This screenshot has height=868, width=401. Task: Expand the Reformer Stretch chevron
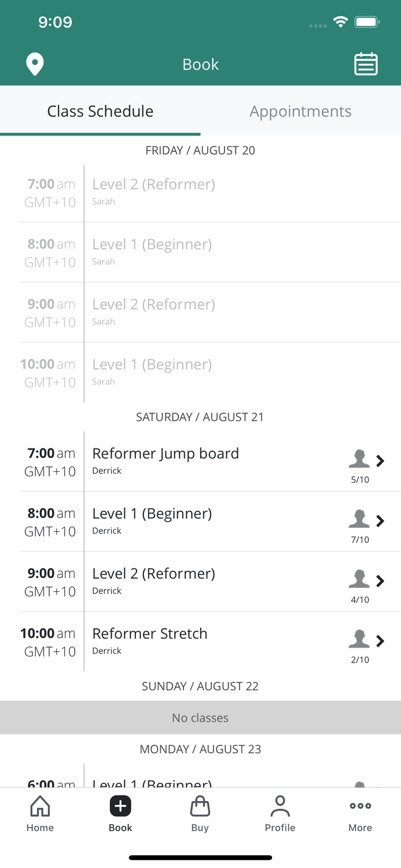pyautogui.click(x=380, y=641)
